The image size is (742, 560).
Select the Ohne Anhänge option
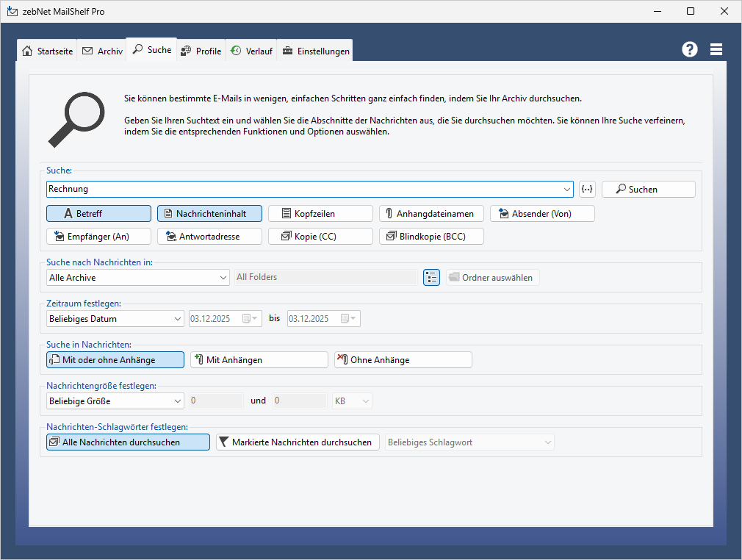[x=403, y=360]
